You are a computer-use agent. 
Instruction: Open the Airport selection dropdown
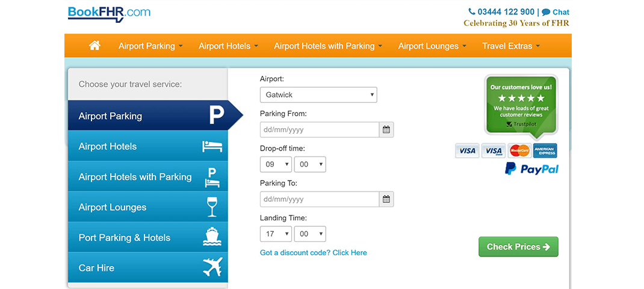[318, 95]
